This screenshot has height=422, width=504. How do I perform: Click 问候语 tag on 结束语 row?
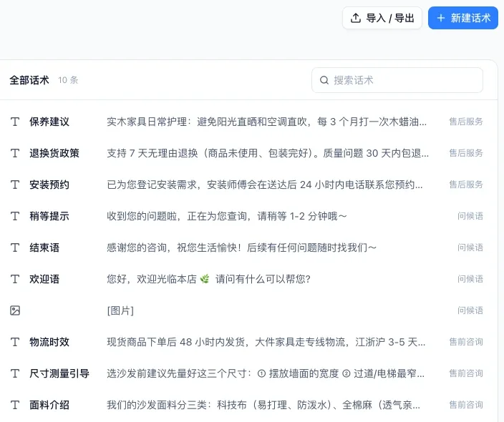point(470,247)
